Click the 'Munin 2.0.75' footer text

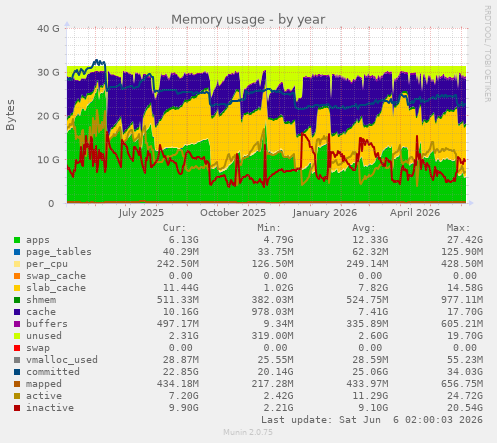click(x=248, y=432)
